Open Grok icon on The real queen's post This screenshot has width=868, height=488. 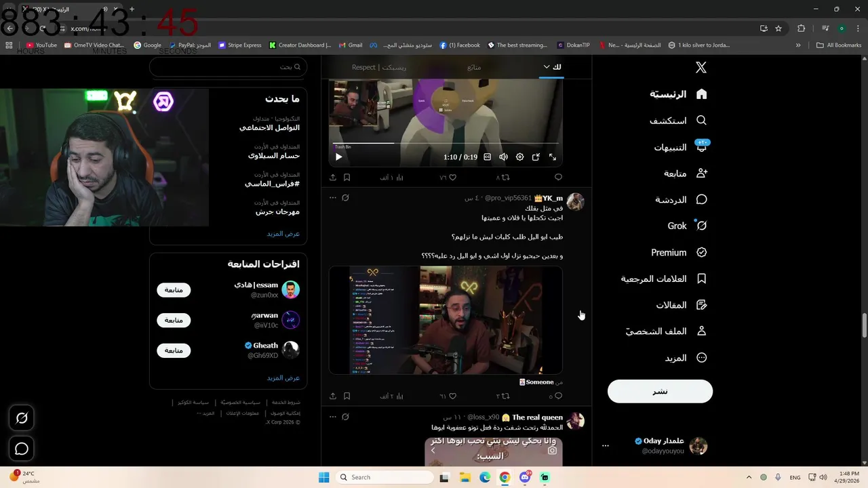click(345, 417)
